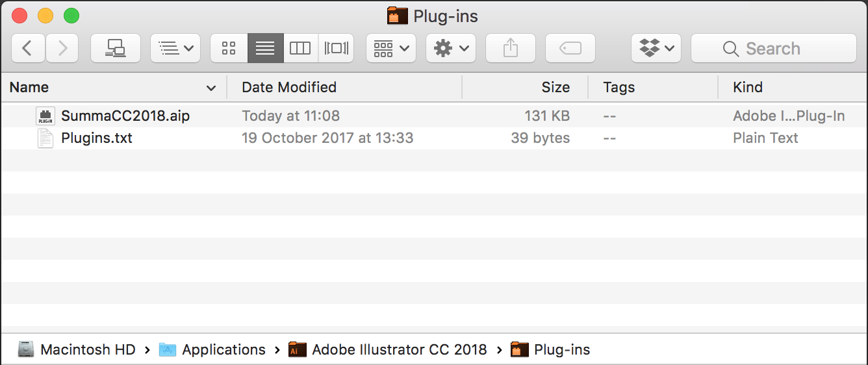Click the '39 bytes' size cell
Viewport: 868px width, 365px height.
(540, 138)
